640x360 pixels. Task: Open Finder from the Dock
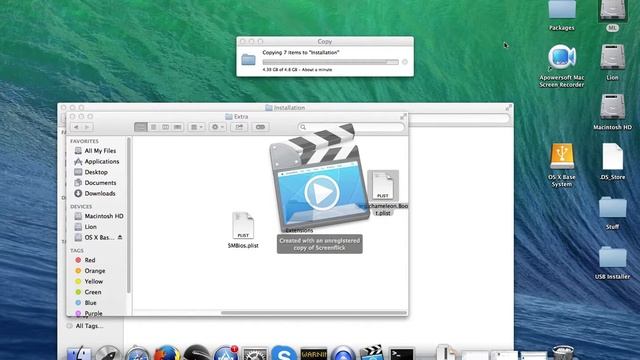coord(79,353)
